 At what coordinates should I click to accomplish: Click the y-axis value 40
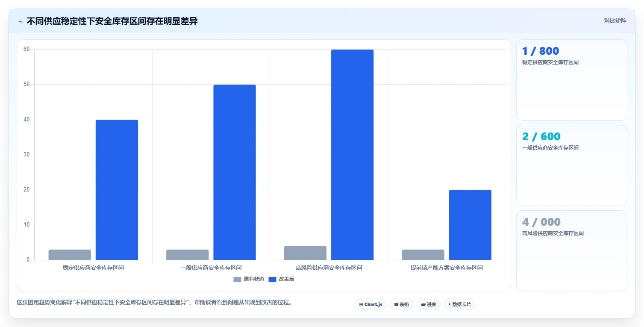[x=26, y=120]
